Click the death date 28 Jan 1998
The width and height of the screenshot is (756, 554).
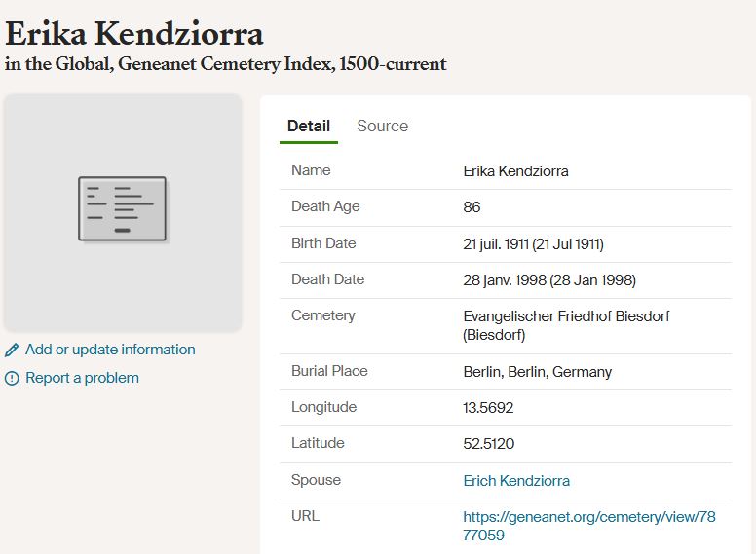549,280
